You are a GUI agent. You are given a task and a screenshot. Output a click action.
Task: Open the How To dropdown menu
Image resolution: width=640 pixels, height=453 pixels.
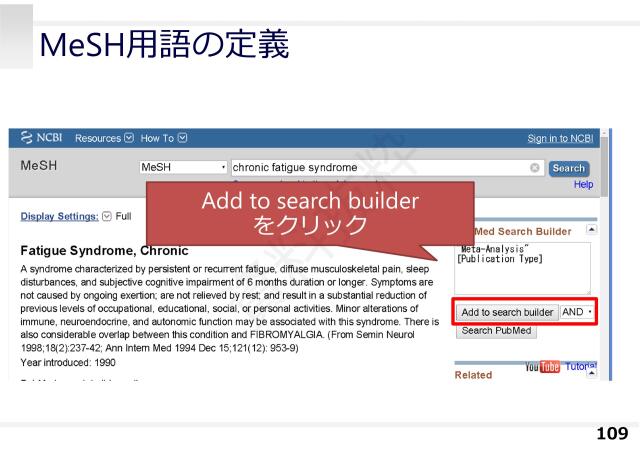point(163,138)
